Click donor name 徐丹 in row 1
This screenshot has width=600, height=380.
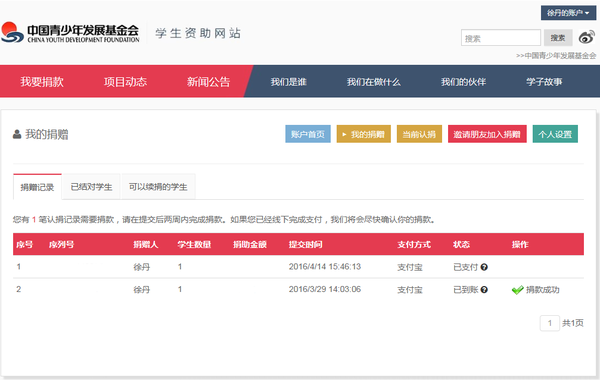(x=142, y=267)
